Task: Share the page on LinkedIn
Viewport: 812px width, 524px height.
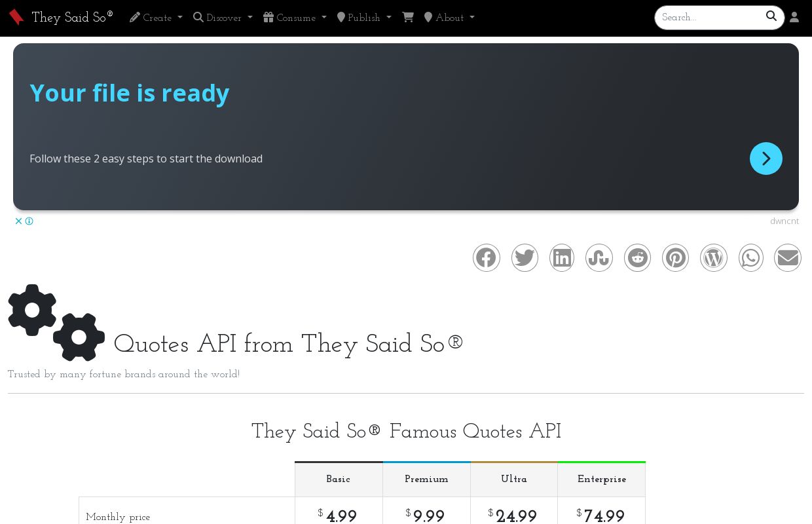Action: pyautogui.click(x=562, y=258)
